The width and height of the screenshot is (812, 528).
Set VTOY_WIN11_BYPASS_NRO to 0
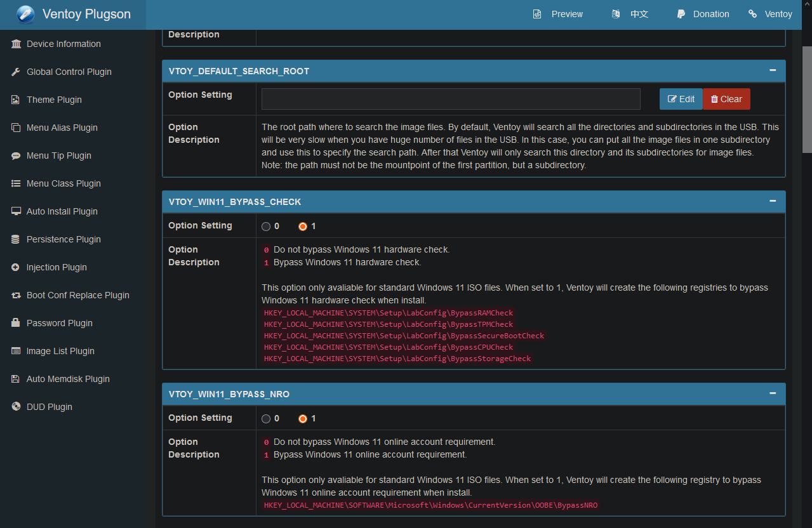click(x=266, y=418)
